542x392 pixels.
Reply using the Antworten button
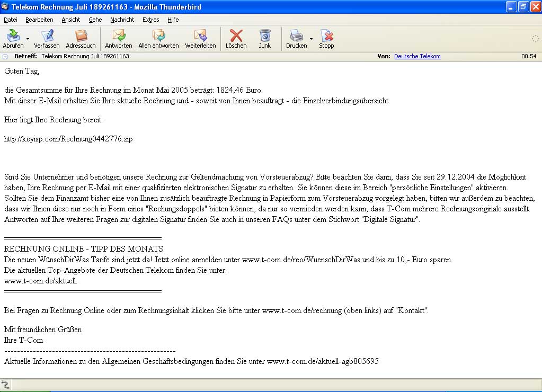pos(118,38)
